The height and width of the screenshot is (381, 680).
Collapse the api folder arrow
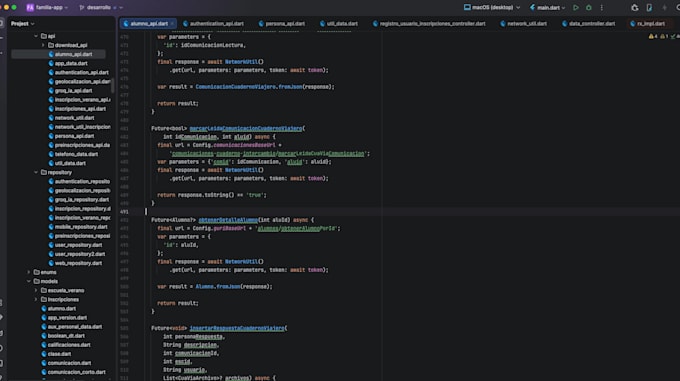click(x=36, y=36)
